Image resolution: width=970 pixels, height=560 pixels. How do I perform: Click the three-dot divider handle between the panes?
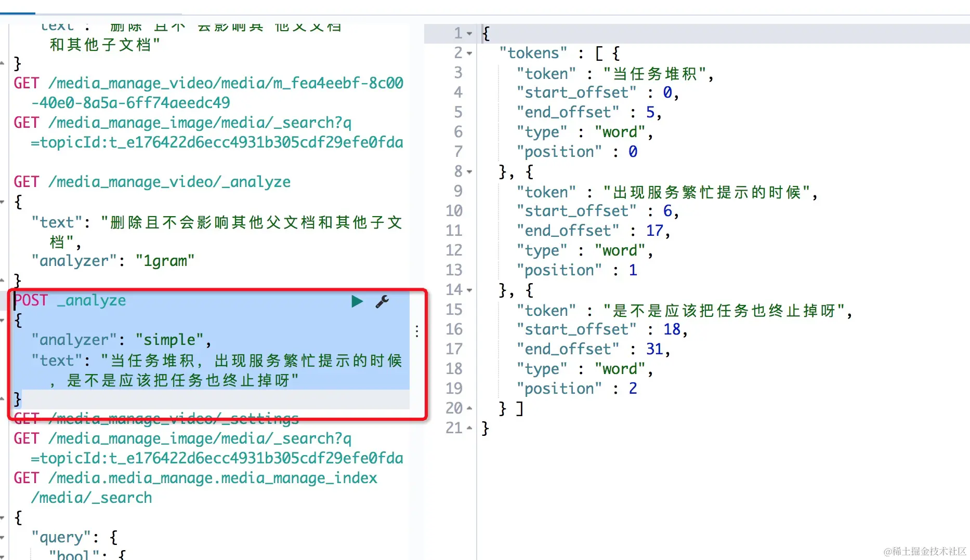417,331
